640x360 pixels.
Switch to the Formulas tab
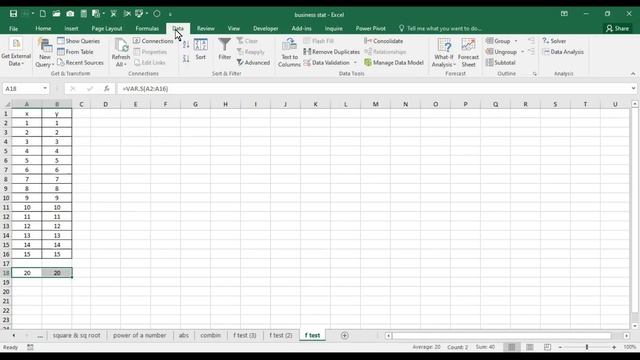tap(147, 29)
